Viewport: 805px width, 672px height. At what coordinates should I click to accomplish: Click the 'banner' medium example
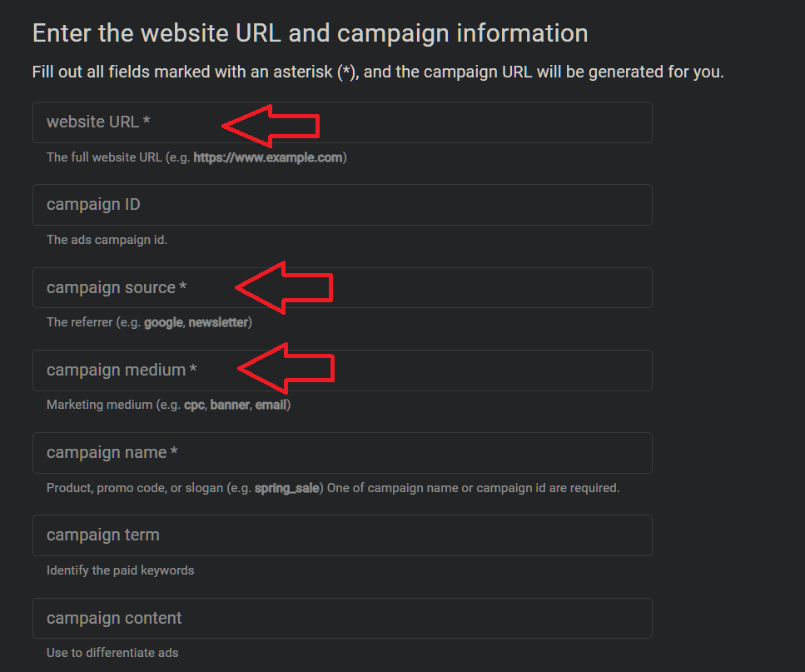tap(229, 406)
